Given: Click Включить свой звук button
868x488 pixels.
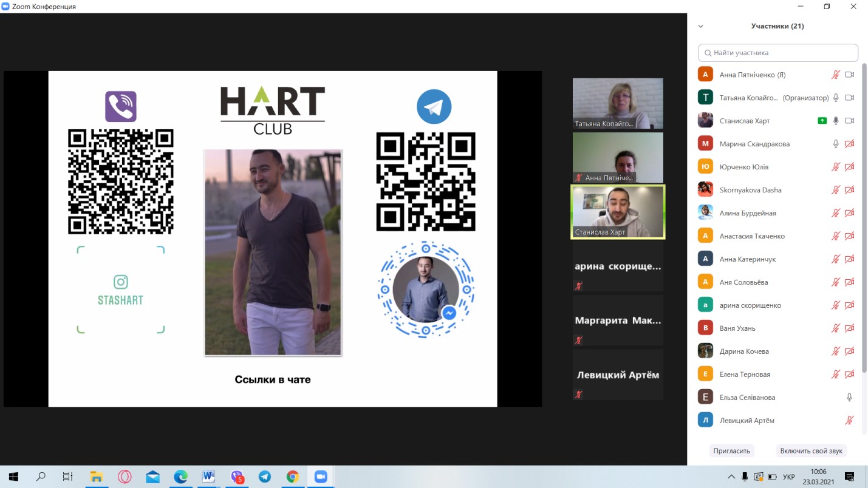Looking at the screenshot, I should click(812, 450).
